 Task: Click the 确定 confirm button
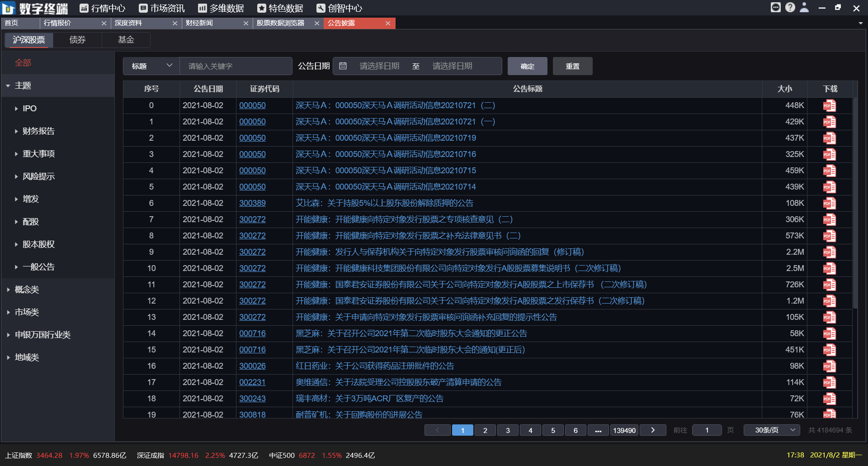[x=527, y=66]
